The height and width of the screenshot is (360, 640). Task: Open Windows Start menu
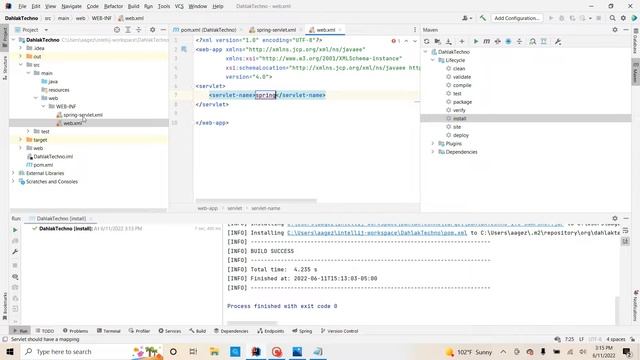click(10, 351)
